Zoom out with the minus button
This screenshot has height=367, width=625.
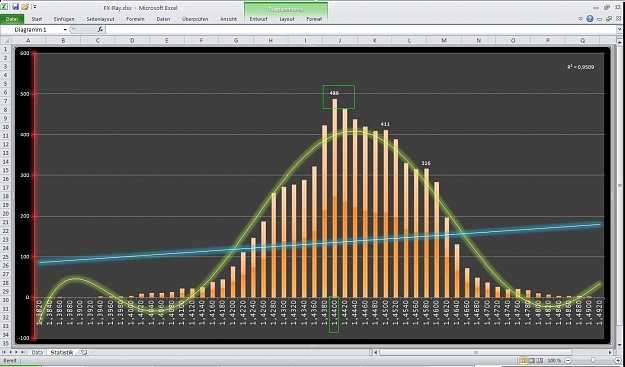point(568,361)
